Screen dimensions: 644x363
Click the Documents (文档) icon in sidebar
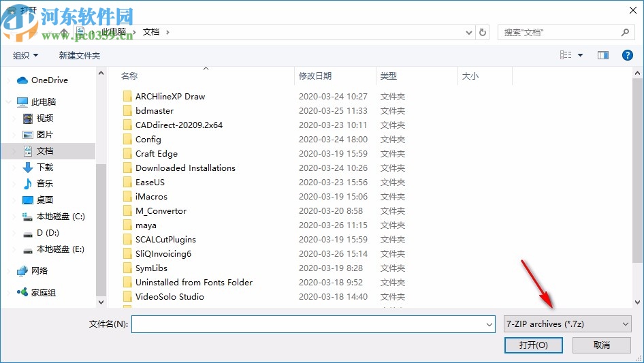tap(27, 151)
